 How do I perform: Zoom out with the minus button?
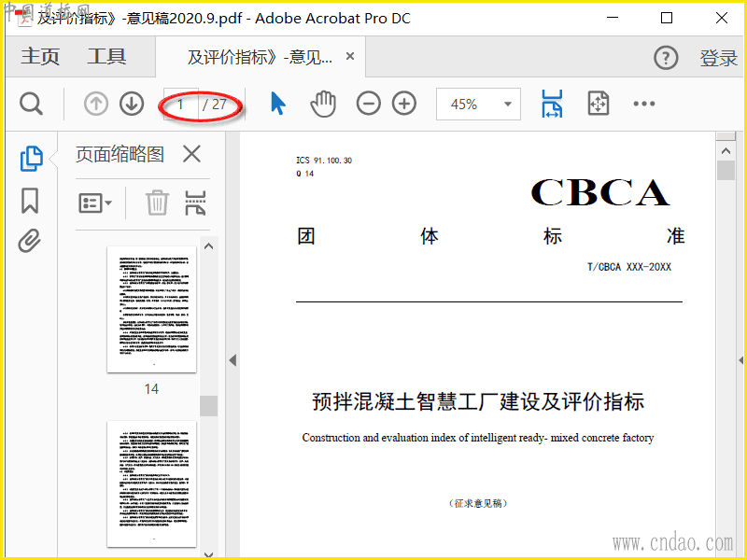(368, 104)
